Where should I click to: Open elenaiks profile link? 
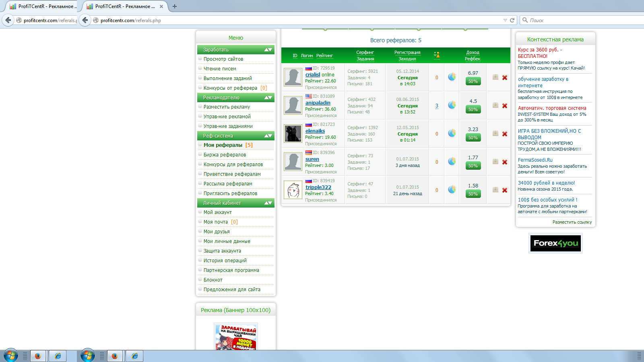(x=315, y=131)
